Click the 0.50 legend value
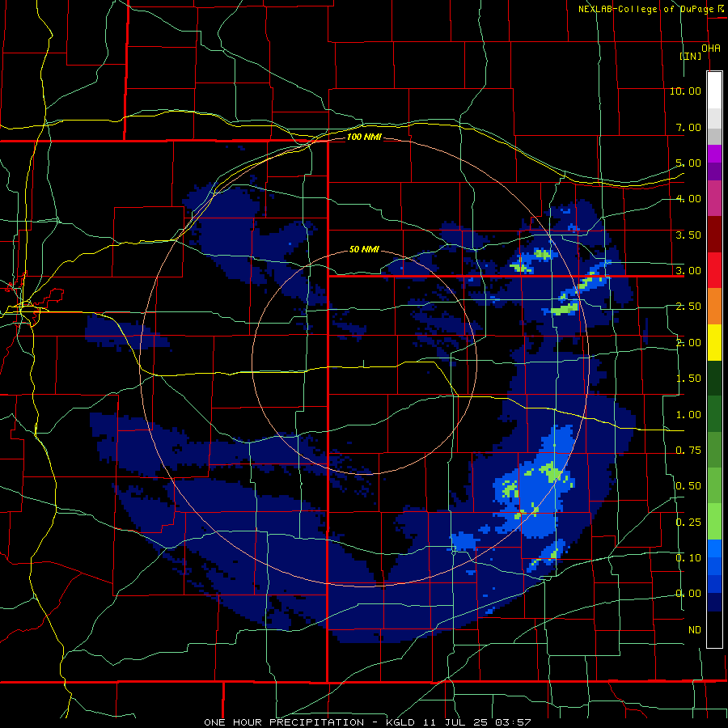This screenshot has height=728, width=728. click(x=688, y=486)
